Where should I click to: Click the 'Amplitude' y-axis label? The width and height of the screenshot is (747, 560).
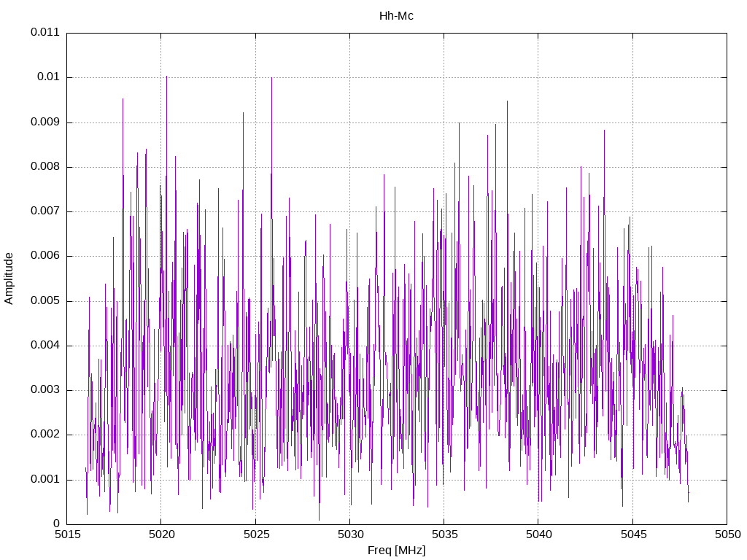pyautogui.click(x=9, y=279)
